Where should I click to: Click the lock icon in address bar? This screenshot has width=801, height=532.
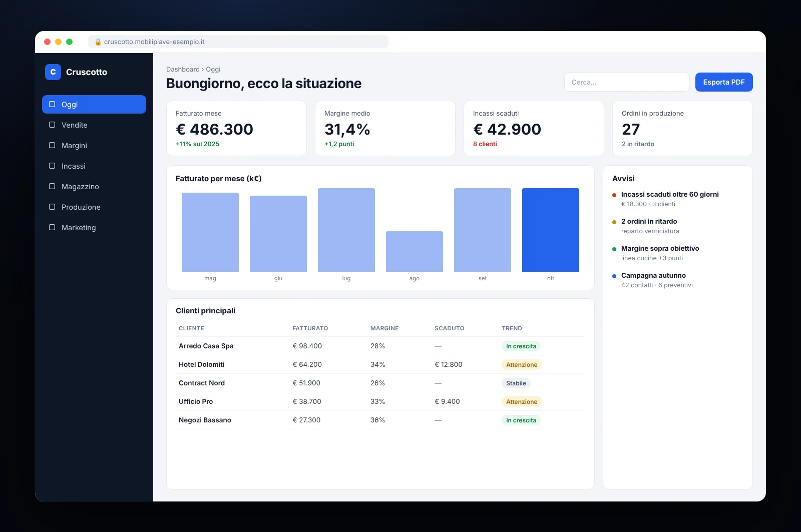point(98,42)
